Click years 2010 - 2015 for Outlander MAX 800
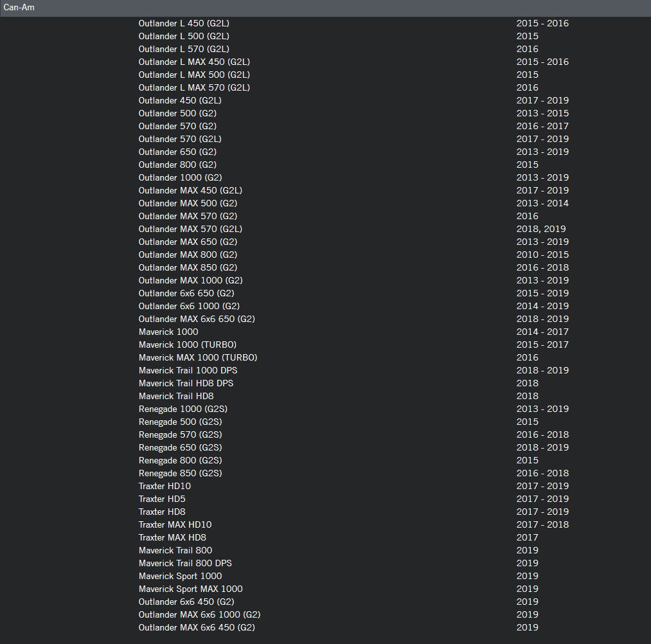Image resolution: width=651 pixels, height=644 pixels. (542, 255)
